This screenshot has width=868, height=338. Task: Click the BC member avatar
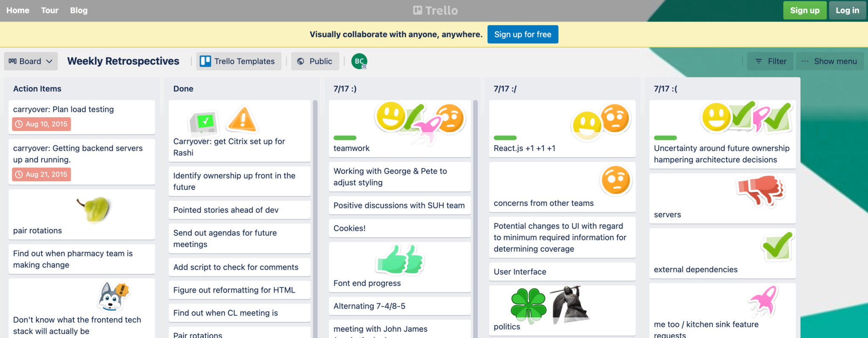pyautogui.click(x=359, y=61)
